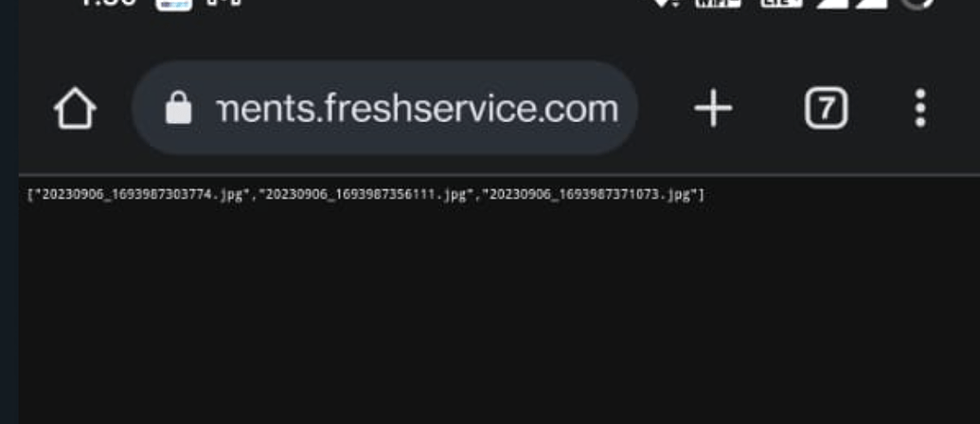The width and height of the screenshot is (980, 424).
Task: Select filename 20230906_1693987356111.jpg
Action: coord(366,195)
